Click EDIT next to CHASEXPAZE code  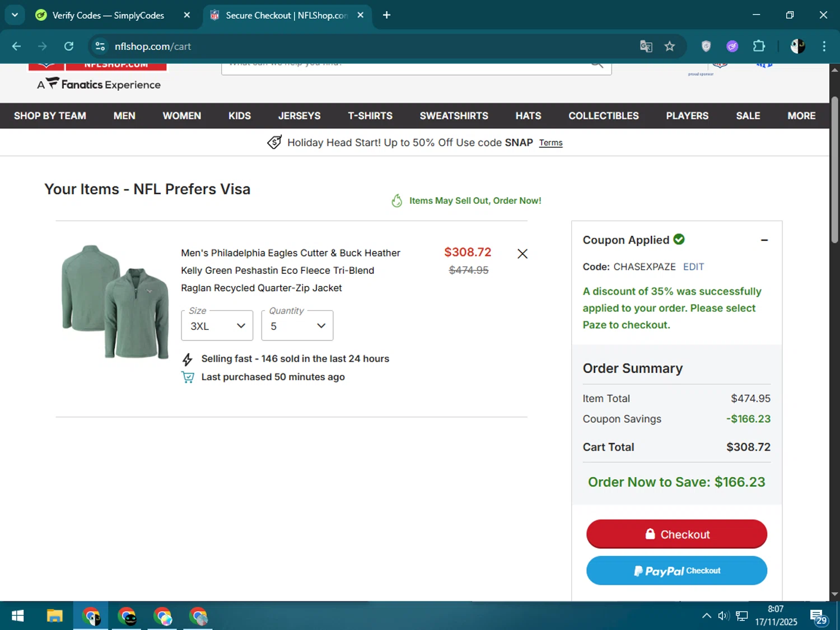[693, 267]
